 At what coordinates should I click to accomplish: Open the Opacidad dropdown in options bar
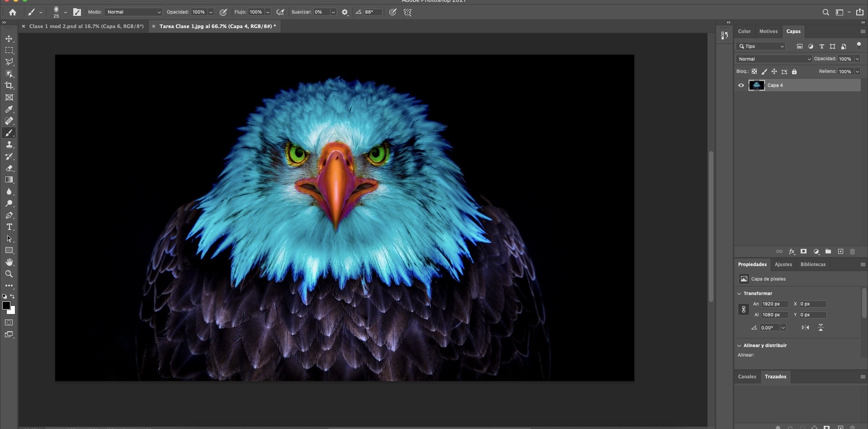point(211,12)
